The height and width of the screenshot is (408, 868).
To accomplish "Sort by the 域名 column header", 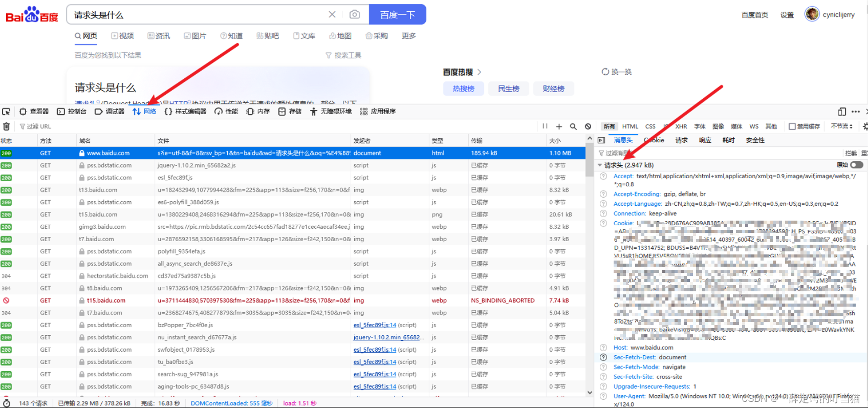I will [x=115, y=141].
